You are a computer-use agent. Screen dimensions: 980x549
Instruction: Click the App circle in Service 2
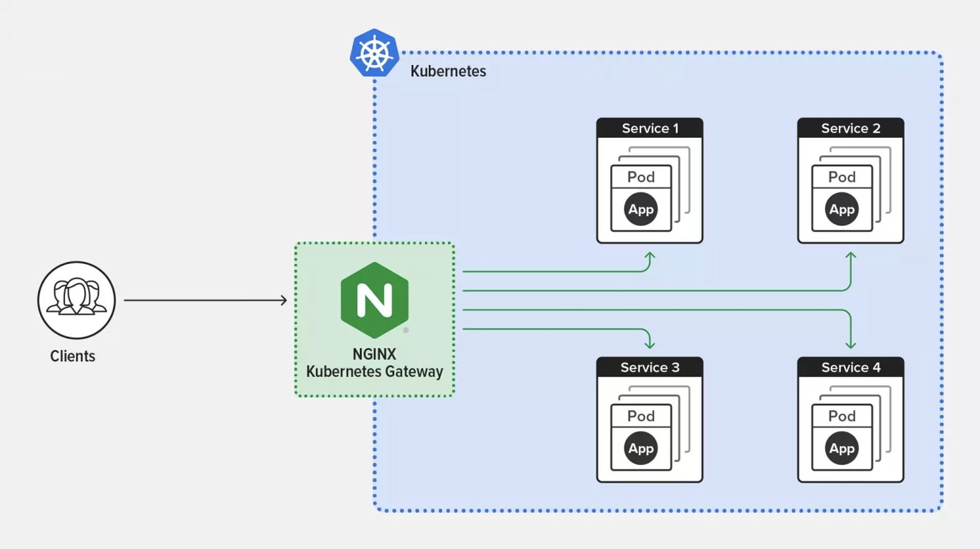(842, 209)
